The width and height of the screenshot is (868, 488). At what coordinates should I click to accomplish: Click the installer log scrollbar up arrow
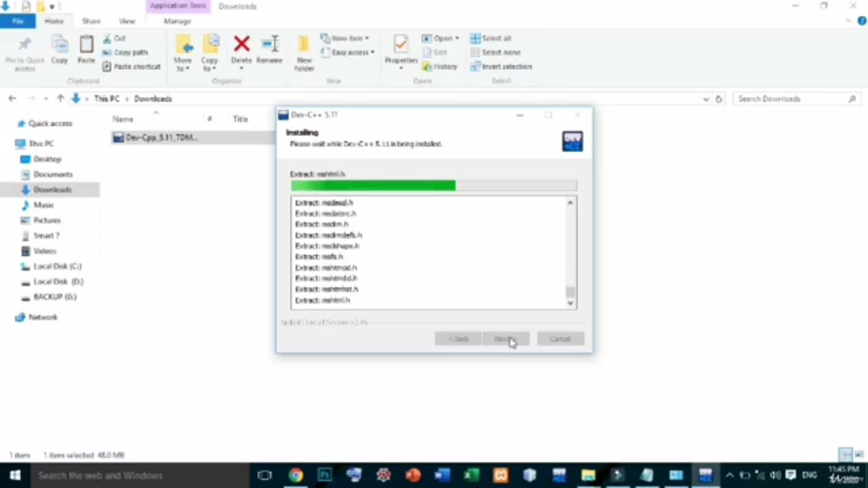click(x=570, y=203)
